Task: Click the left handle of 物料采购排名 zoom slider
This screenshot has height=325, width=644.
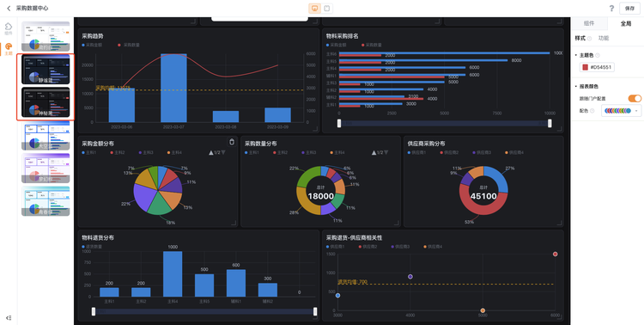Action: click(339, 123)
